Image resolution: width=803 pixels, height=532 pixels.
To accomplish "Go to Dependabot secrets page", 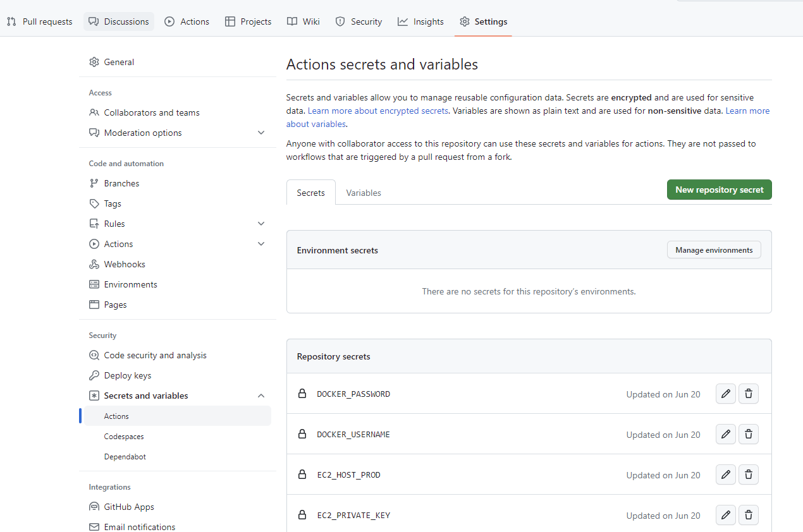I will click(125, 457).
